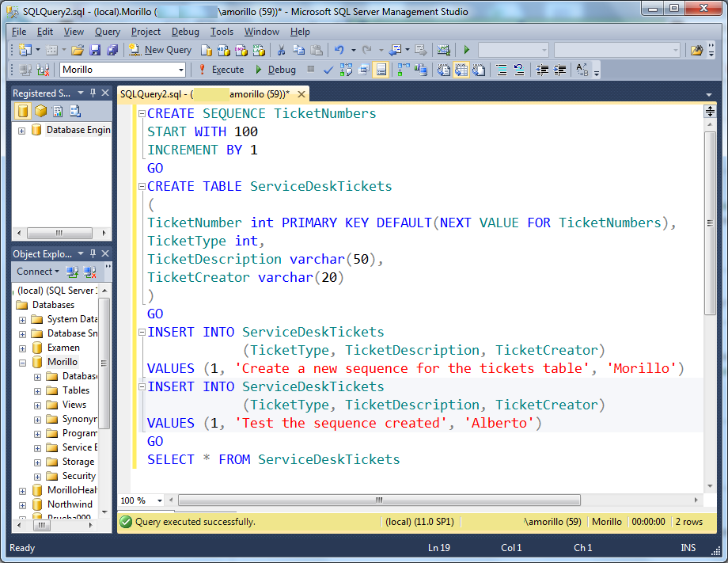728x563 pixels.
Task: Click Include Client Statistics icon
Action: pyautogui.click(x=421, y=70)
